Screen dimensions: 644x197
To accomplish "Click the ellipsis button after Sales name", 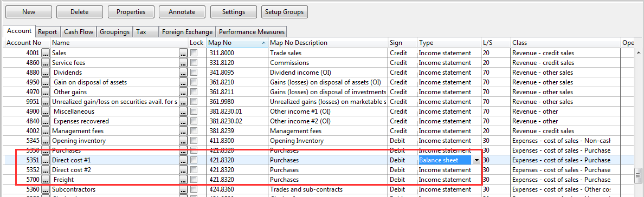I will (183, 53).
